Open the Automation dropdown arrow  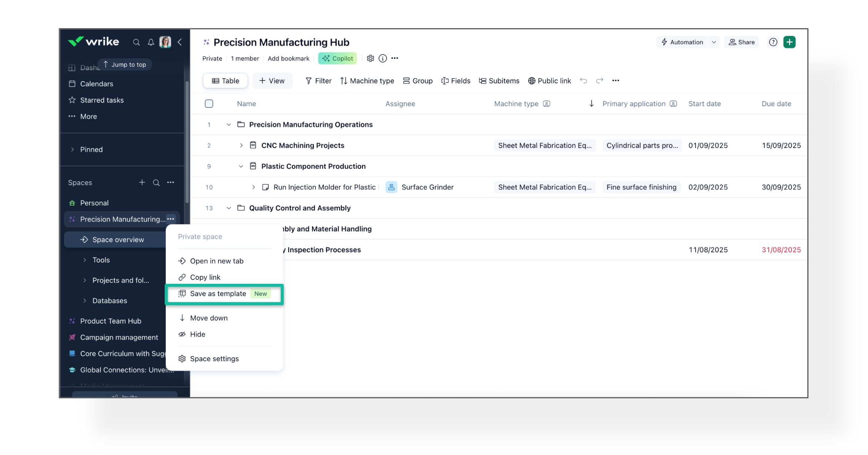point(714,42)
